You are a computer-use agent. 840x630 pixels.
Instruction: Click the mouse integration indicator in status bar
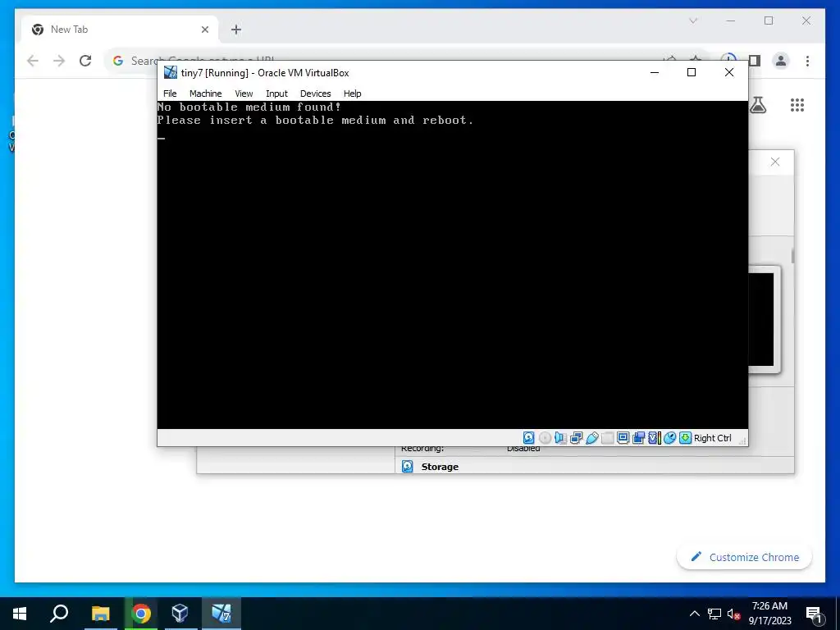click(669, 438)
